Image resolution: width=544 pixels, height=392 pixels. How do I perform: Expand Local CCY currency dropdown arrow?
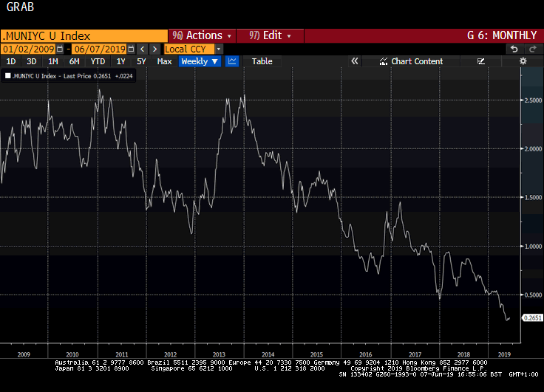pos(219,49)
